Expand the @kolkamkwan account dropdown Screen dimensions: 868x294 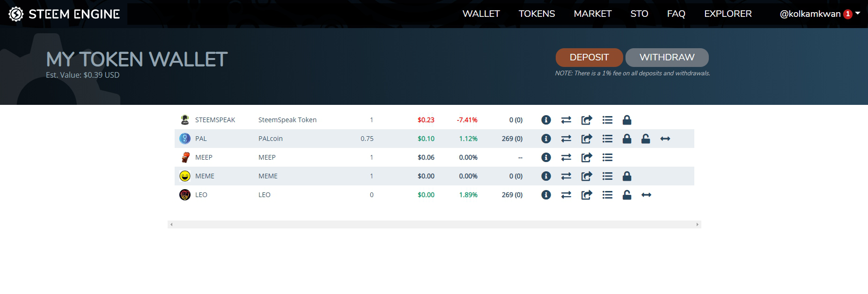[820, 14]
